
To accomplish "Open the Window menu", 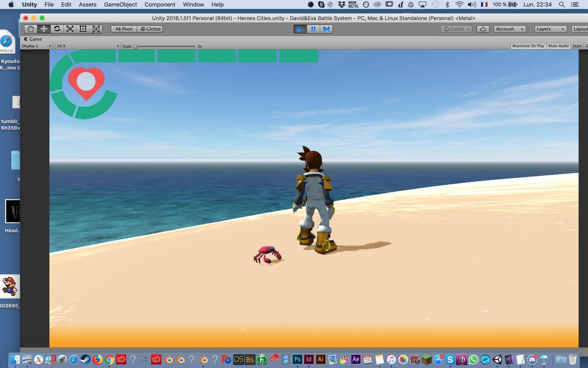I will point(193,5).
